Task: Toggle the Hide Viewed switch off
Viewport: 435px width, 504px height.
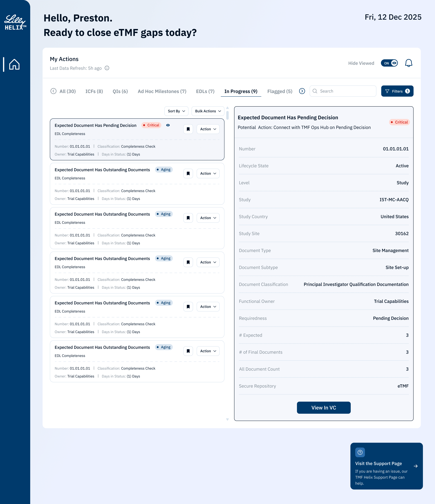Action: [389, 63]
